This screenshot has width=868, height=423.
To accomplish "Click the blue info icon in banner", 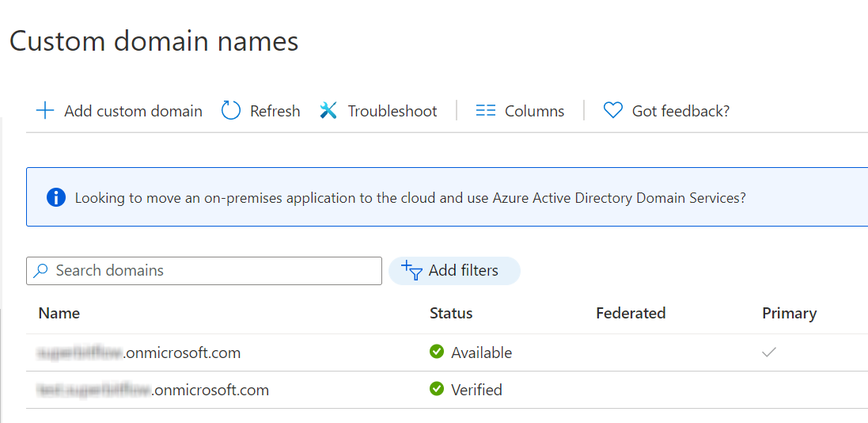I will [56, 197].
